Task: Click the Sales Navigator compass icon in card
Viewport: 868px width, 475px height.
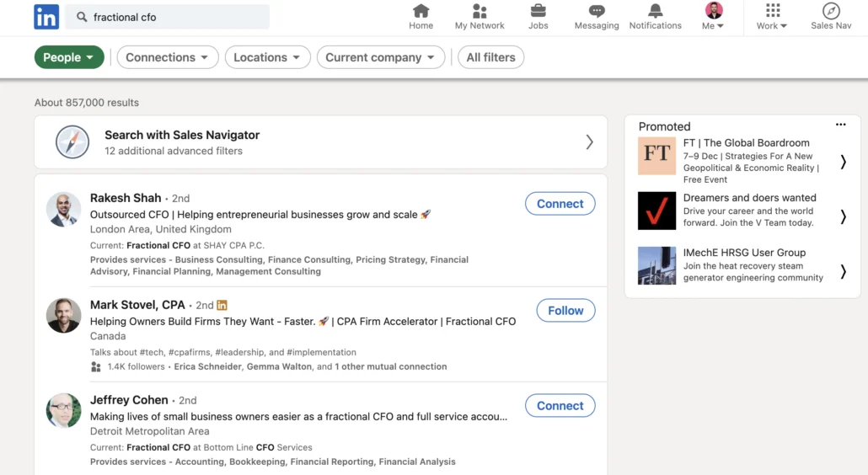Action: 72,142
